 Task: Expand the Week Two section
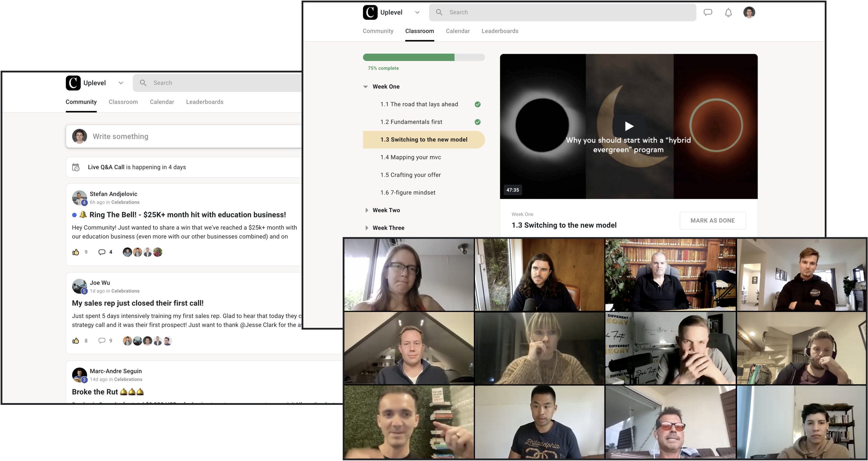pyautogui.click(x=366, y=210)
